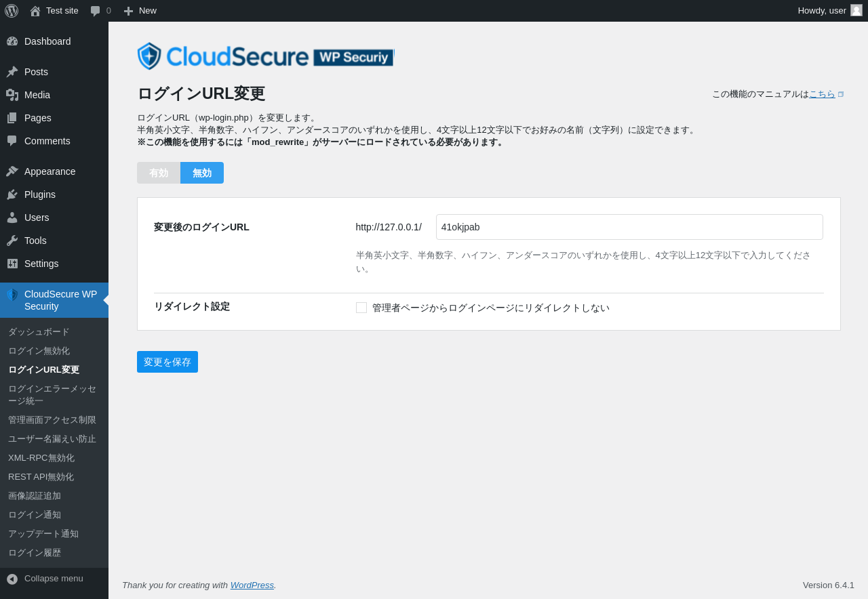Screen dimensions: 868x599
Task: Open ログイン無効化 submenu item
Action: [x=39, y=351]
